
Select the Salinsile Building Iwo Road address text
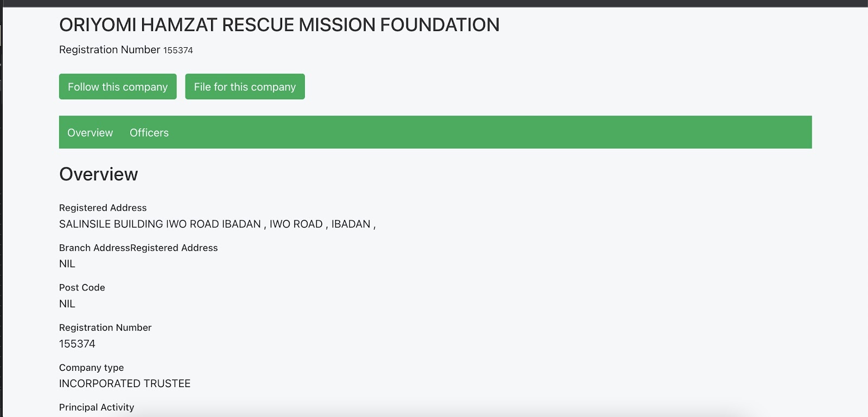click(x=217, y=224)
